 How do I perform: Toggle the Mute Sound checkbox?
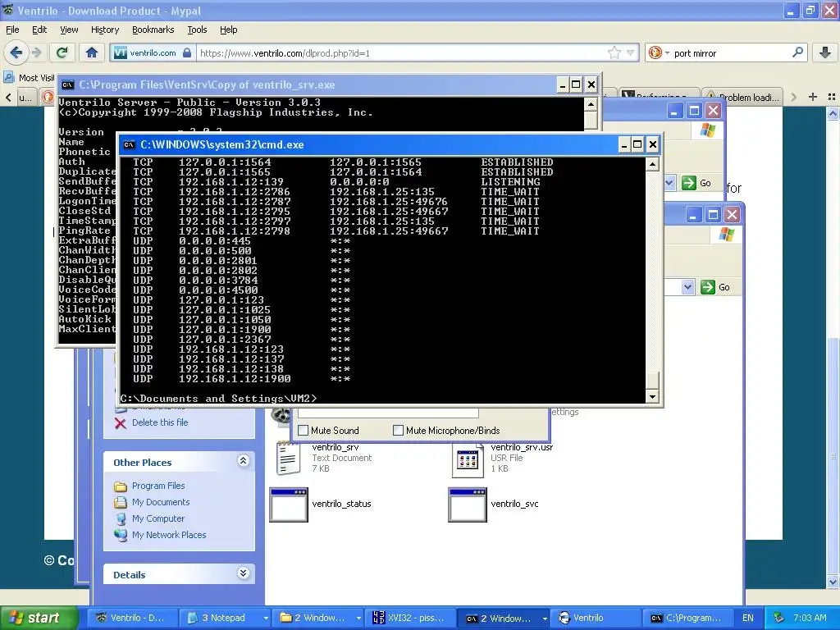[x=304, y=430]
